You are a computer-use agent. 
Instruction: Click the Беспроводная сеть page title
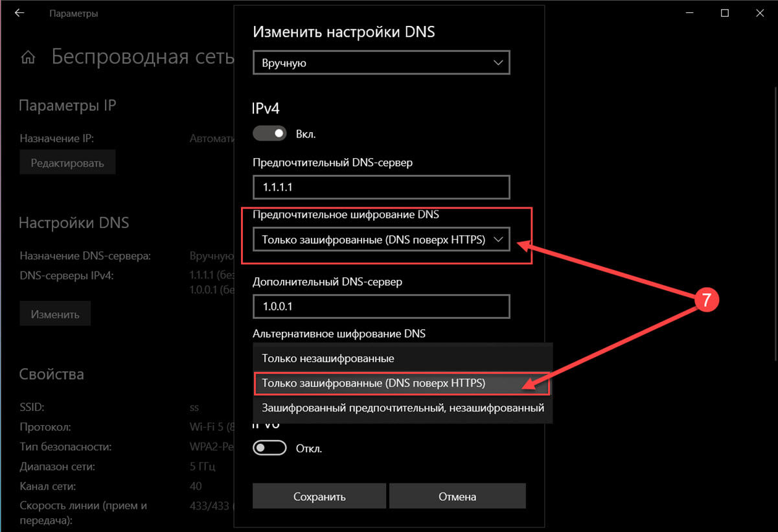[x=143, y=57]
